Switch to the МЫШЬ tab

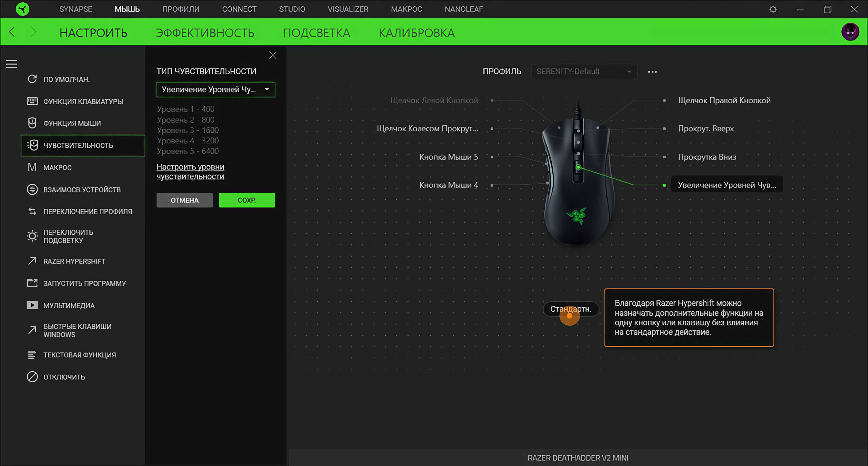point(127,9)
